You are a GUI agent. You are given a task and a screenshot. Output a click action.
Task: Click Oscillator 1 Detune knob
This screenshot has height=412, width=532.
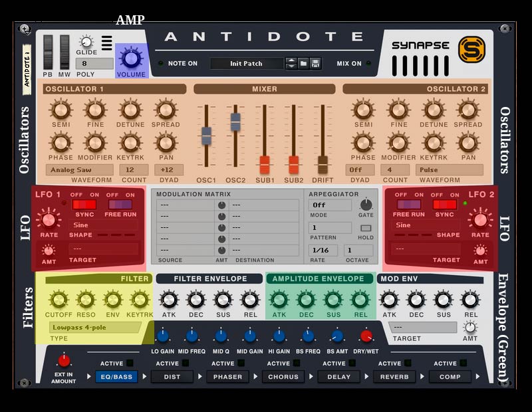tap(130, 110)
